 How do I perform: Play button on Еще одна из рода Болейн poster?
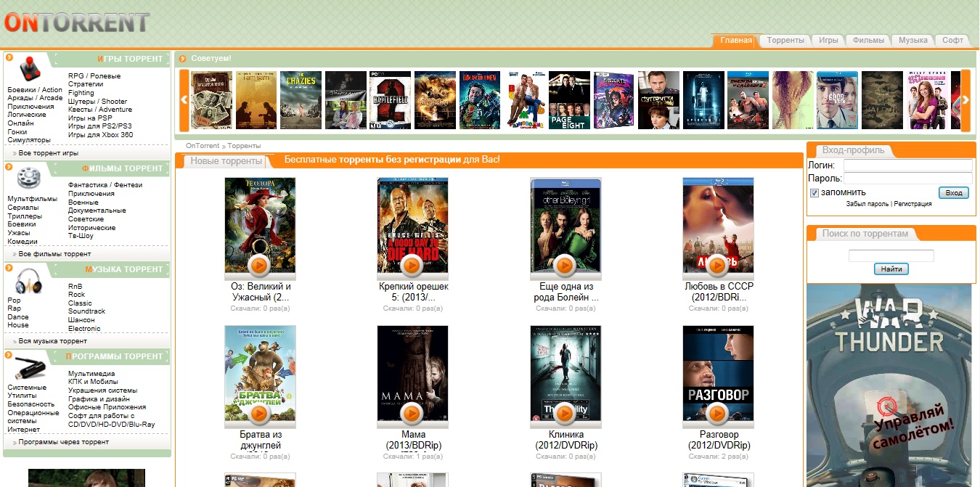point(565,266)
